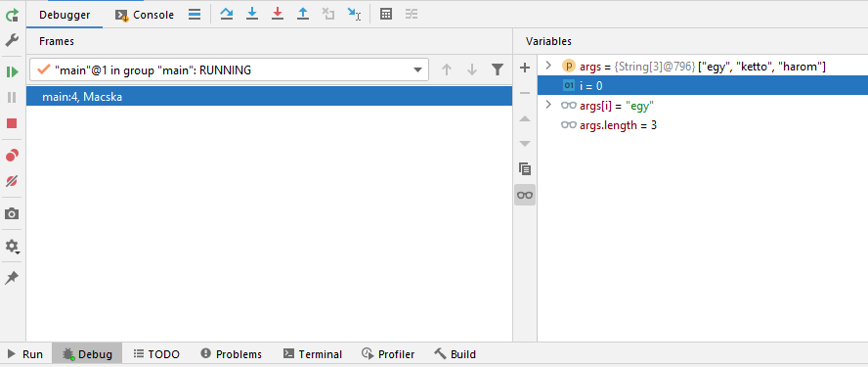Click the Variables panel header

(548, 41)
